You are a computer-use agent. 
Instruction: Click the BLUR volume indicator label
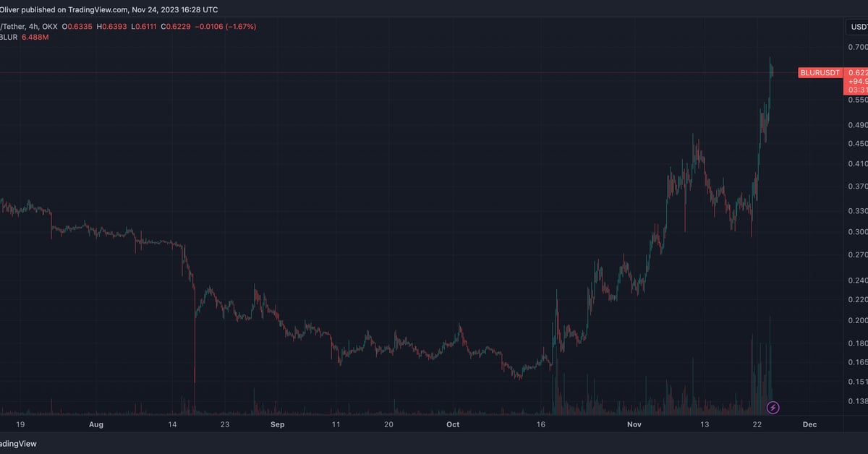9,37
